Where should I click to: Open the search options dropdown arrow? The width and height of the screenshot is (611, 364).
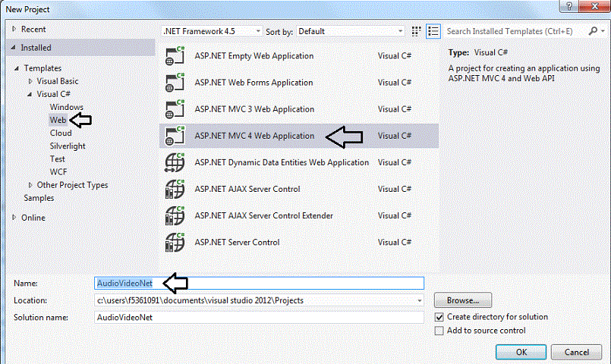click(603, 31)
